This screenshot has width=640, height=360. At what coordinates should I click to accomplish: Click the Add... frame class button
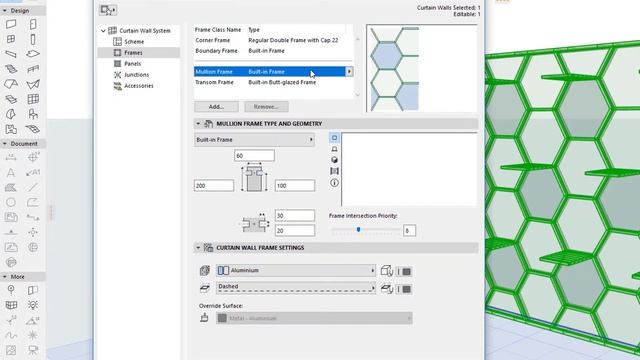pyautogui.click(x=216, y=107)
